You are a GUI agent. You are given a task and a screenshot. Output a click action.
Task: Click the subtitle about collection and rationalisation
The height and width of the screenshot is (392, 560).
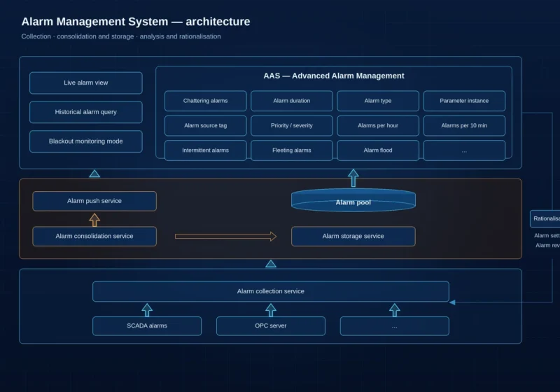(121, 36)
